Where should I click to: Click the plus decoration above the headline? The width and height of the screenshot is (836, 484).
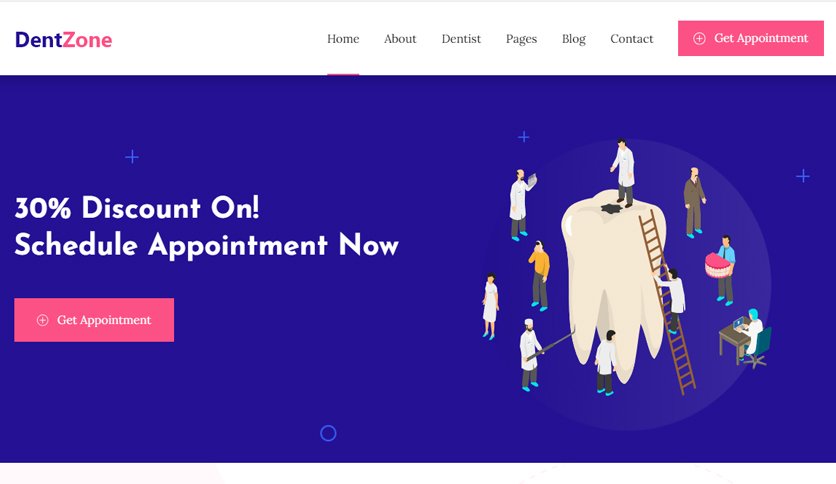(132, 157)
